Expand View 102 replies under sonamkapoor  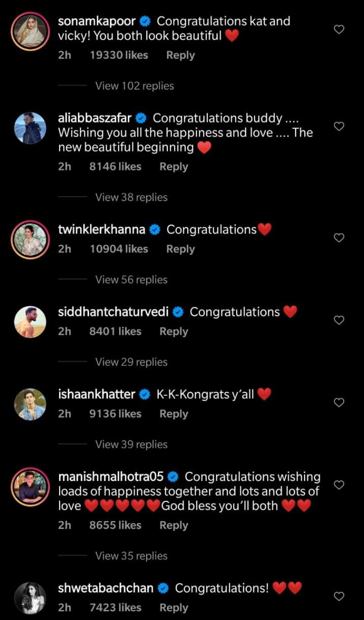coord(134,86)
